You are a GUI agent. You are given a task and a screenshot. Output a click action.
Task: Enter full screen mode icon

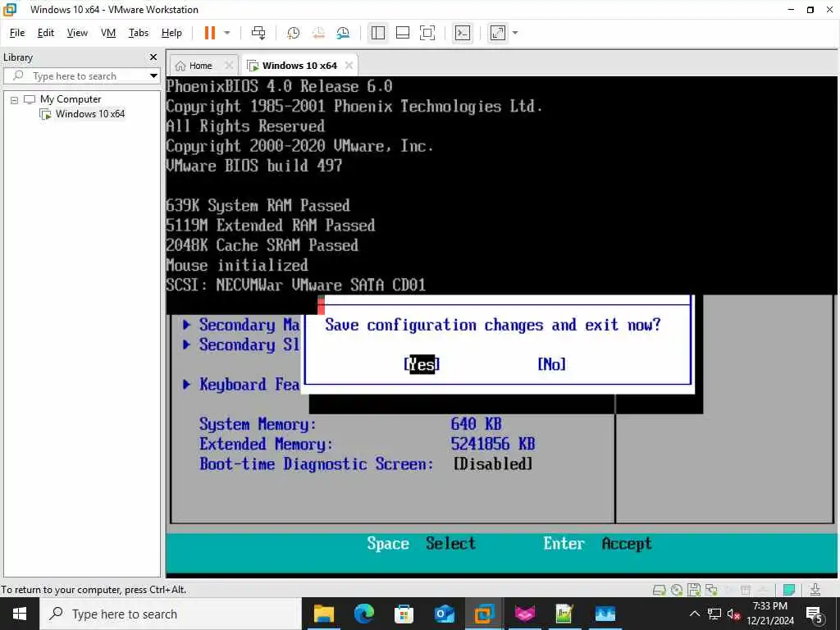pyautogui.click(x=427, y=33)
